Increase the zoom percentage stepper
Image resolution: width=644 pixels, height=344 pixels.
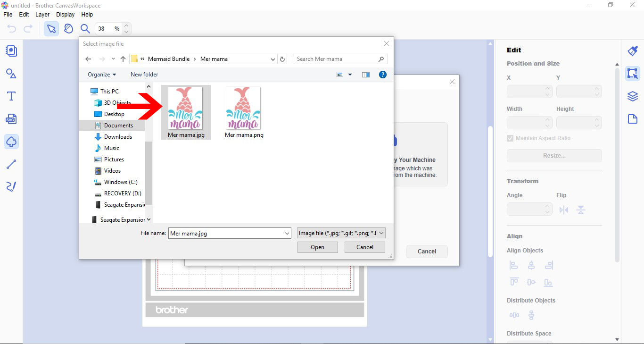tap(126, 25)
